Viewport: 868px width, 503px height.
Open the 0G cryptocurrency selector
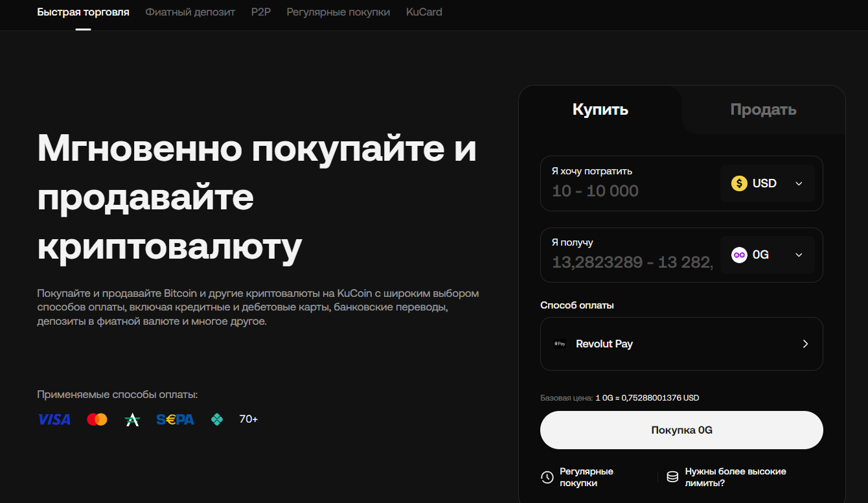pos(768,255)
